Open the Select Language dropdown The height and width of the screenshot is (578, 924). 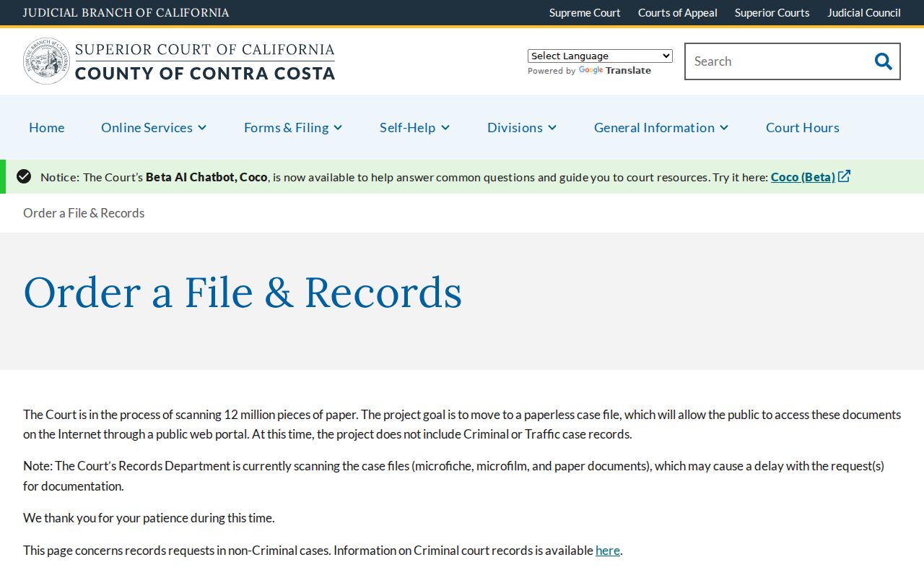[600, 56]
